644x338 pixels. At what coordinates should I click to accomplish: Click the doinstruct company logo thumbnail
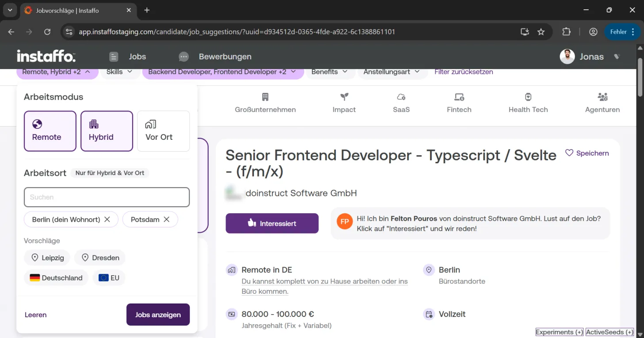point(233,193)
